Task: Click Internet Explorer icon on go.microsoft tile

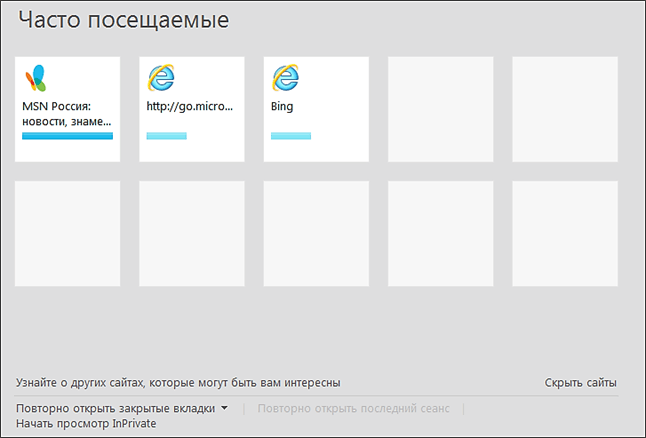Action: click(160, 78)
